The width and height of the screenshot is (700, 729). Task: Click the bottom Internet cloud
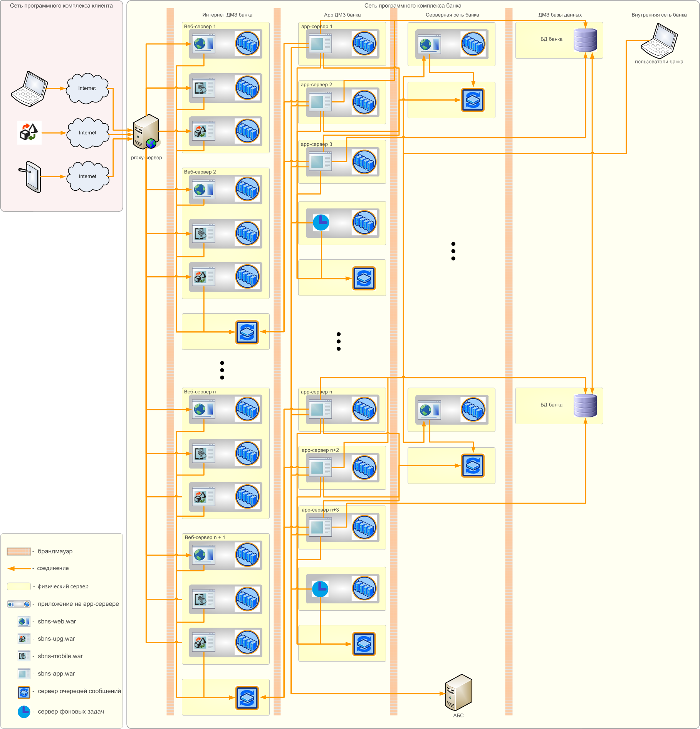(x=88, y=176)
